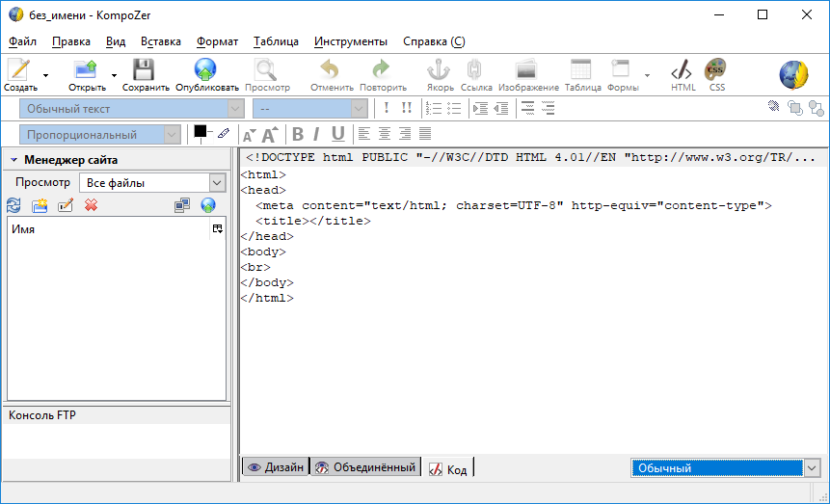Open the class dropdown showing --

click(310, 109)
